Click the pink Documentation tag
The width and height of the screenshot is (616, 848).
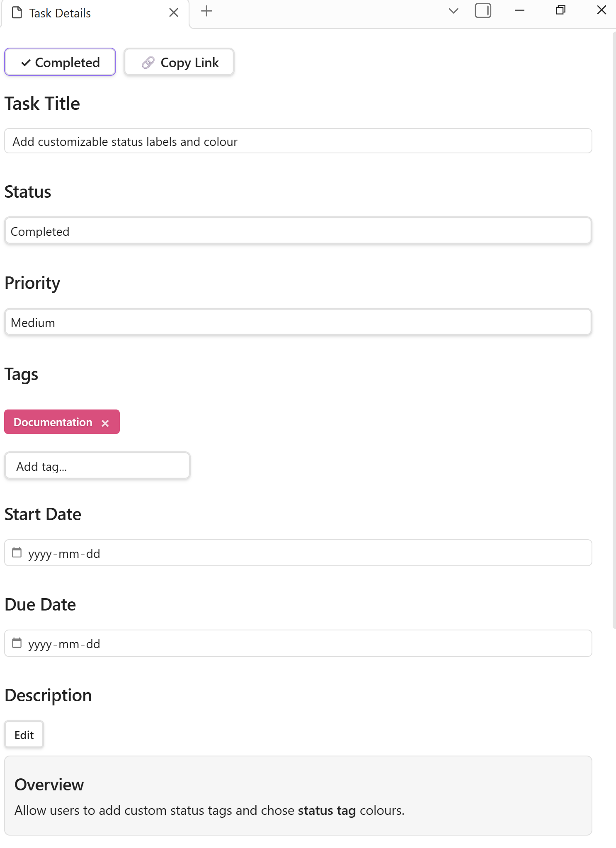pos(53,422)
